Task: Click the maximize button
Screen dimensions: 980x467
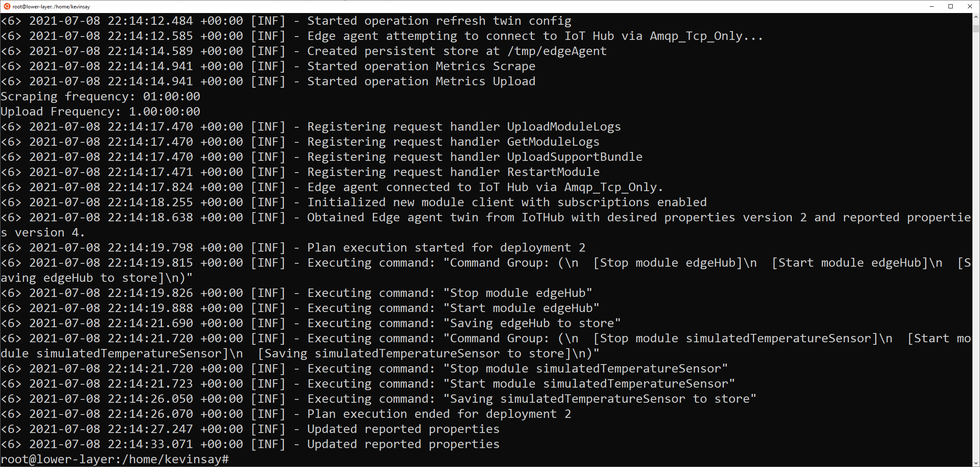Action: (x=951, y=6)
